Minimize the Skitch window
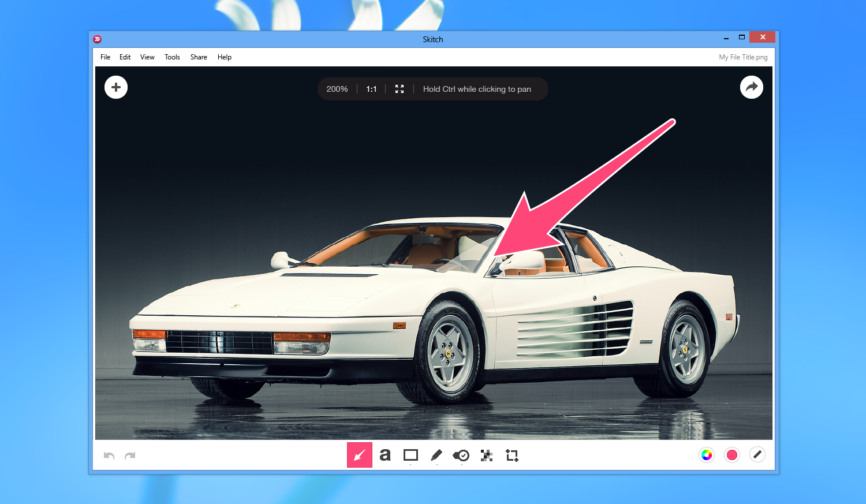Image resolution: width=866 pixels, height=504 pixels. 726,38
